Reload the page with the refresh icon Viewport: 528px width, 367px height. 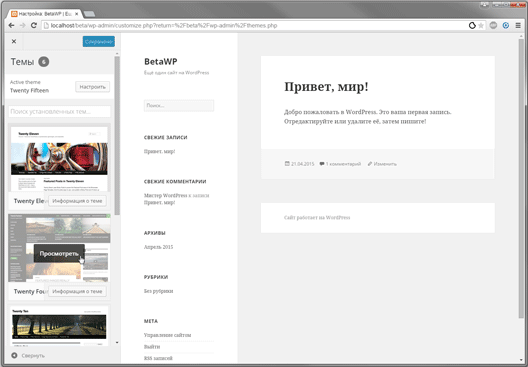[x=34, y=26]
